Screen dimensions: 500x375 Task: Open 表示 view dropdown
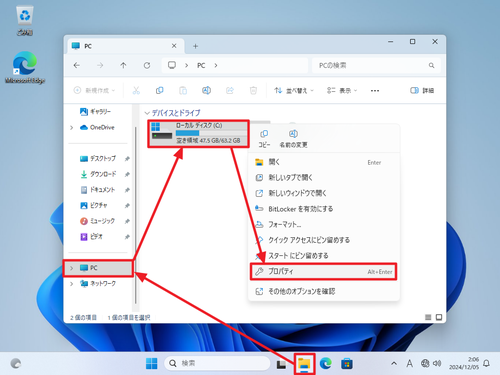[x=342, y=90]
